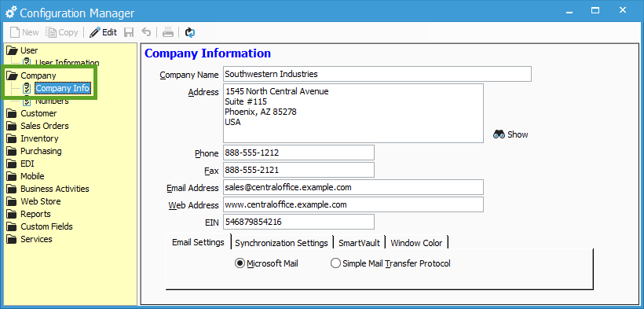The height and width of the screenshot is (309, 644).
Task: Click the EIN label text
Action: (211, 223)
